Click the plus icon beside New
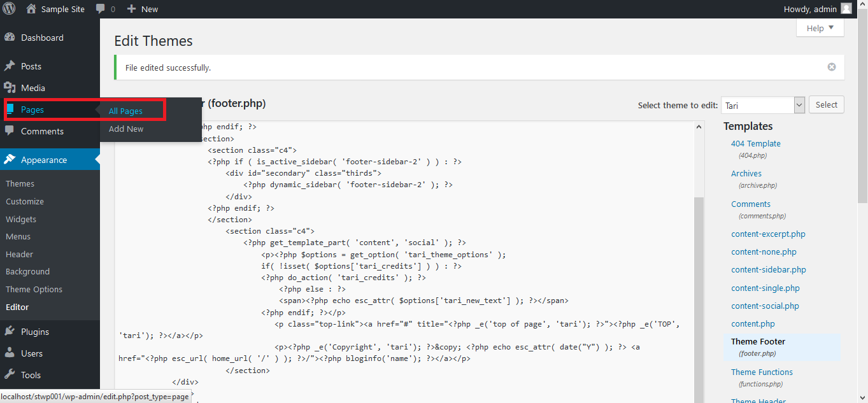 point(131,9)
